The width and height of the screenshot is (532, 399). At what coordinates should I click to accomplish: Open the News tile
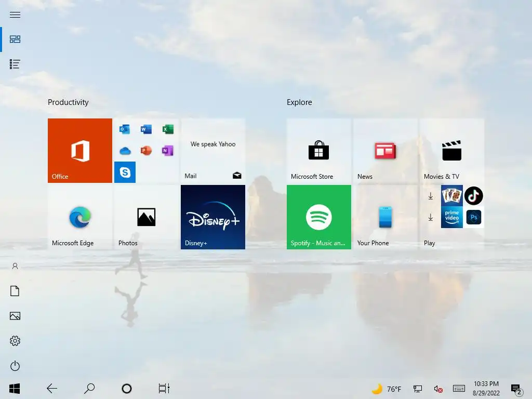coord(385,150)
